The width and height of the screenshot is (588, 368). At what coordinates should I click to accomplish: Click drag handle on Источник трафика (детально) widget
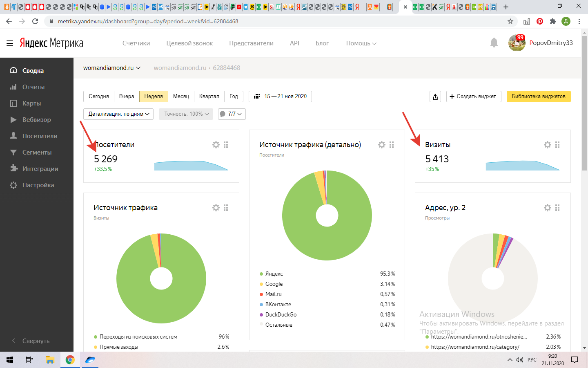[x=392, y=145]
